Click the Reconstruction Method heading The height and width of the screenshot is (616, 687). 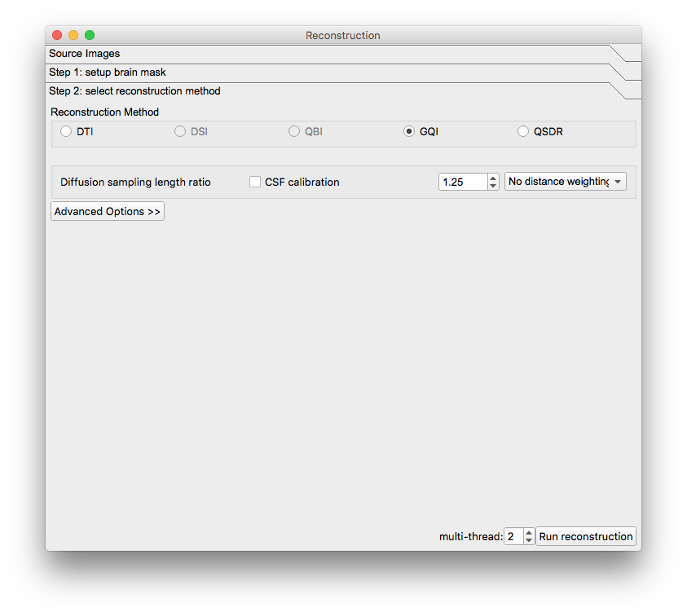(x=104, y=112)
